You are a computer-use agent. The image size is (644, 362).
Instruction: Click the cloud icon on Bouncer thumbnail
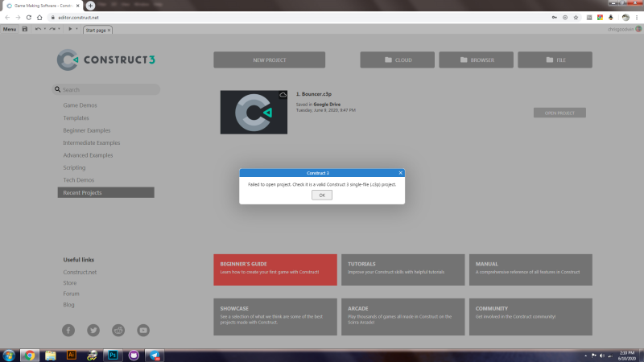click(x=283, y=95)
